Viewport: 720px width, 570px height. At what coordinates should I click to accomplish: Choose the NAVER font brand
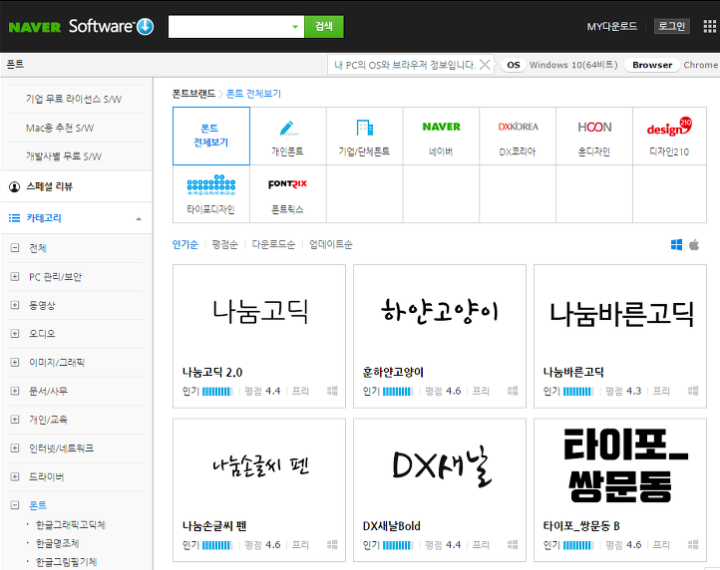tap(441, 127)
